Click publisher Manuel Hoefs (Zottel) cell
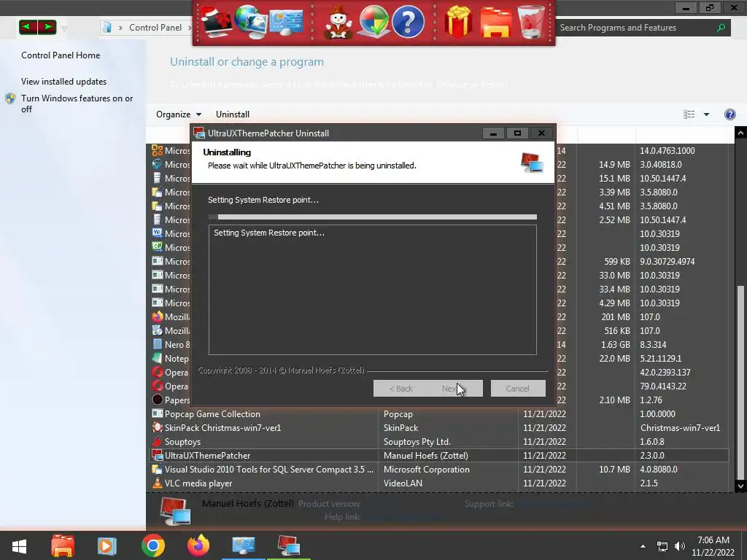747x560 pixels. coord(426,455)
